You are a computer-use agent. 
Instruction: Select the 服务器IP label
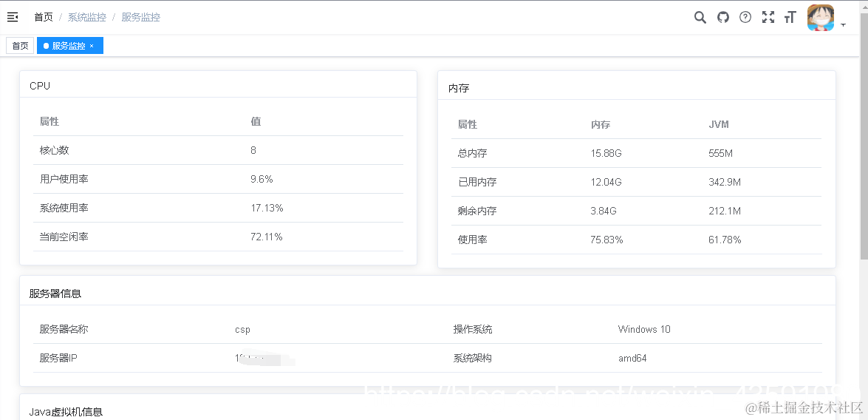[58, 358]
